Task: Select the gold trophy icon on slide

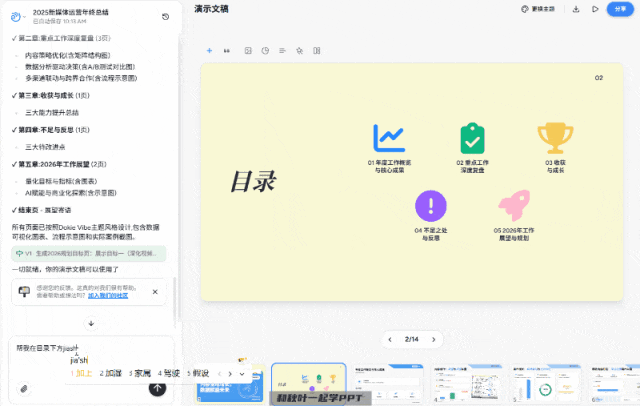Action: [x=555, y=138]
